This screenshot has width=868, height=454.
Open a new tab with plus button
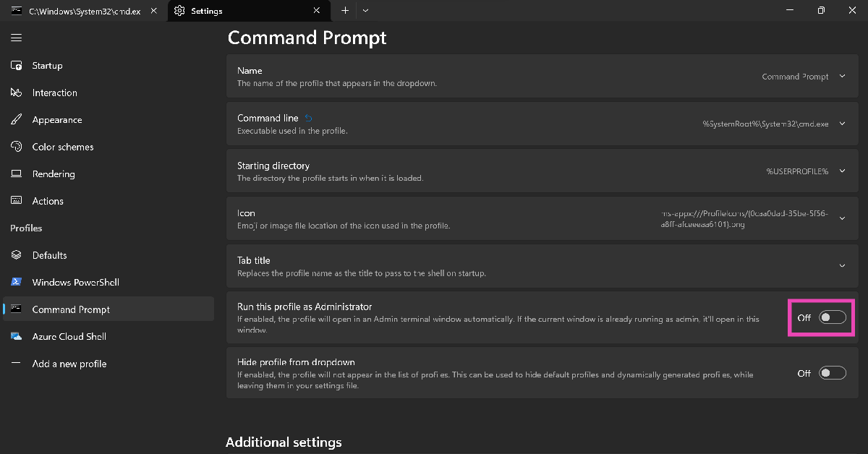[x=345, y=11]
